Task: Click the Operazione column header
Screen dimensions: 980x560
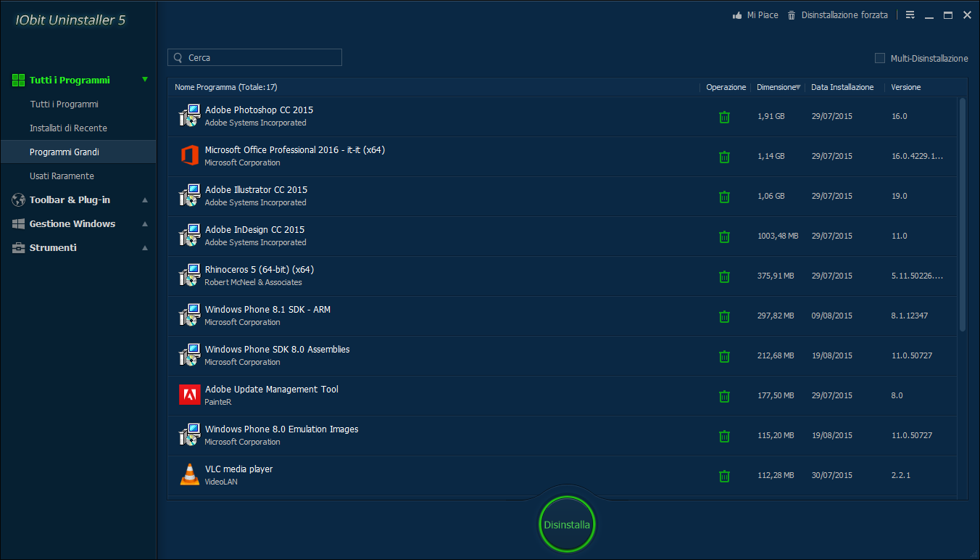Action: (x=726, y=87)
